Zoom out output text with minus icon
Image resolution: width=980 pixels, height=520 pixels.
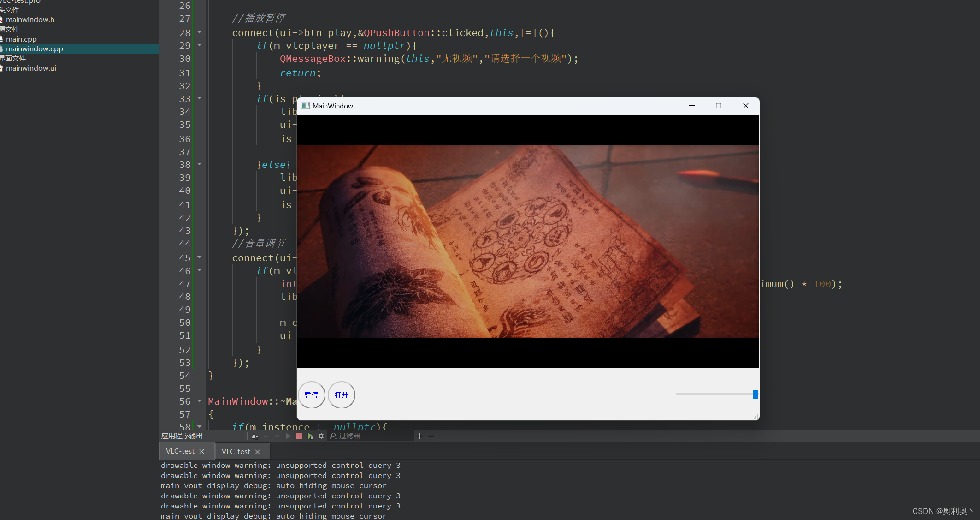[x=431, y=436]
